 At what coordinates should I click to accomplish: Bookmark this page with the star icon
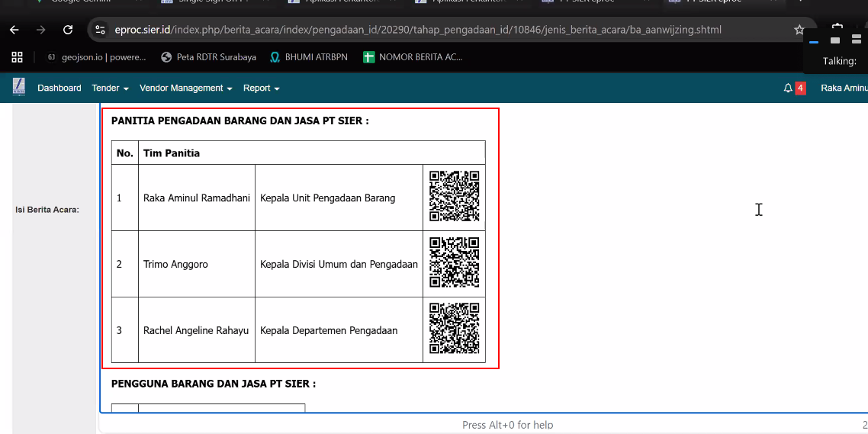coord(799,30)
